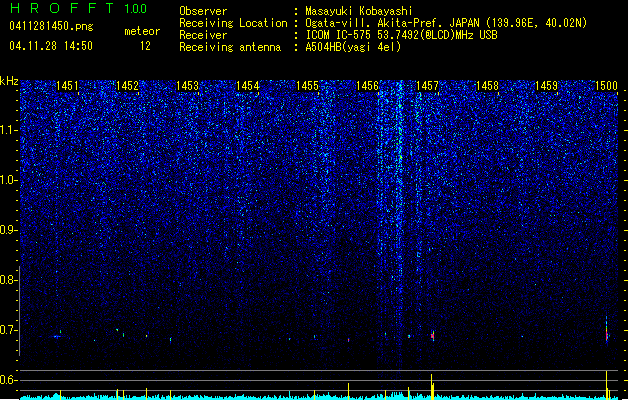Click the 'Receiving antenna' label
Viewport: 629px width, 400px height.
coord(230,47)
